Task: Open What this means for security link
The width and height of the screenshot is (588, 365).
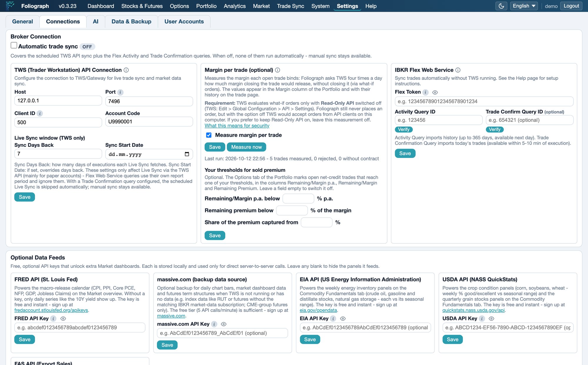Action: [237, 126]
